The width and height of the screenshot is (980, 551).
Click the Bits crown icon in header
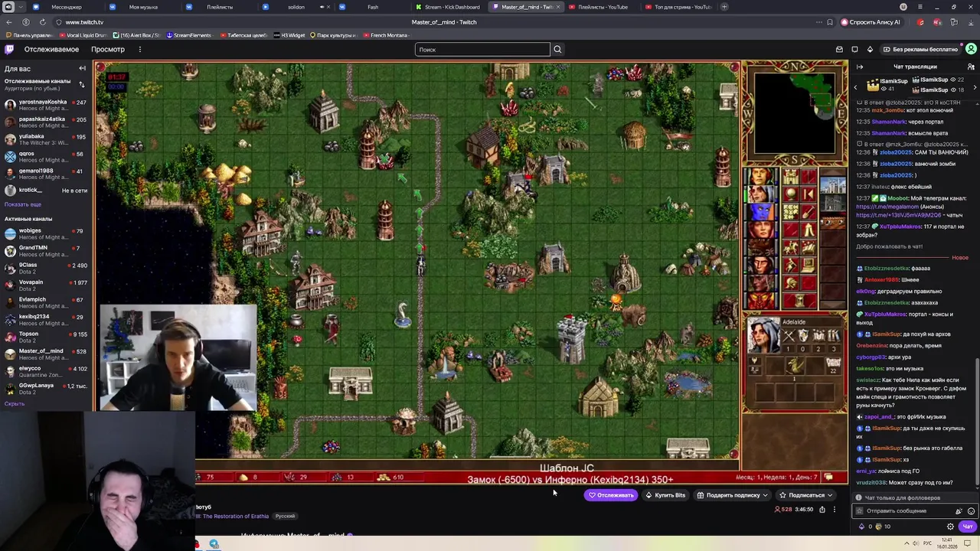(870, 49)
